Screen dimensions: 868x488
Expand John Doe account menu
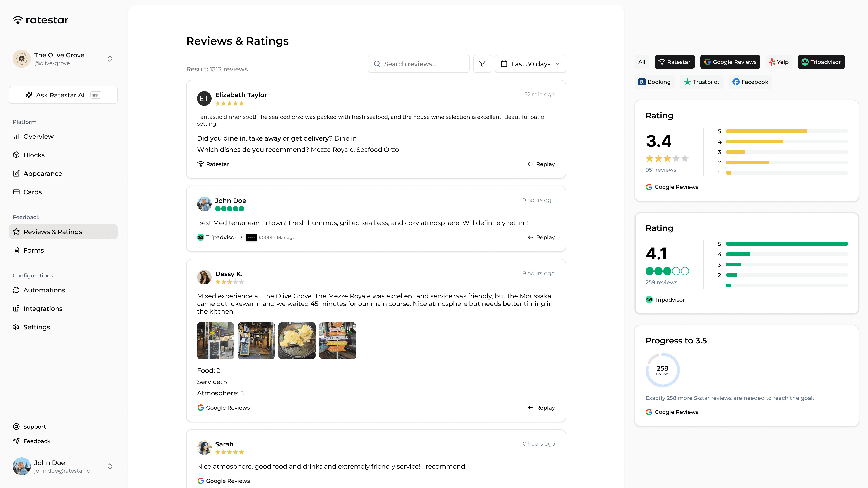(x=109, y=467)
